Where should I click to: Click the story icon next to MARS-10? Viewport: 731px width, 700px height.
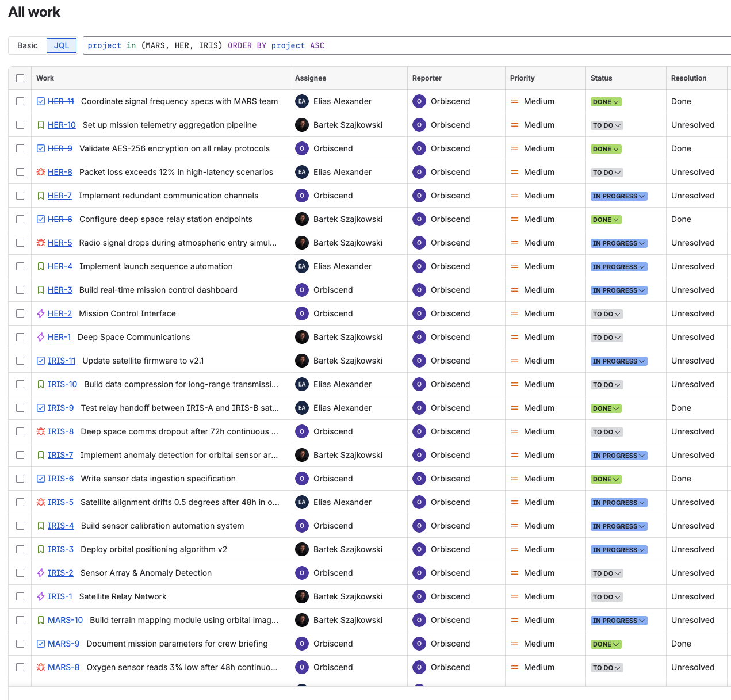click(41, 620)
